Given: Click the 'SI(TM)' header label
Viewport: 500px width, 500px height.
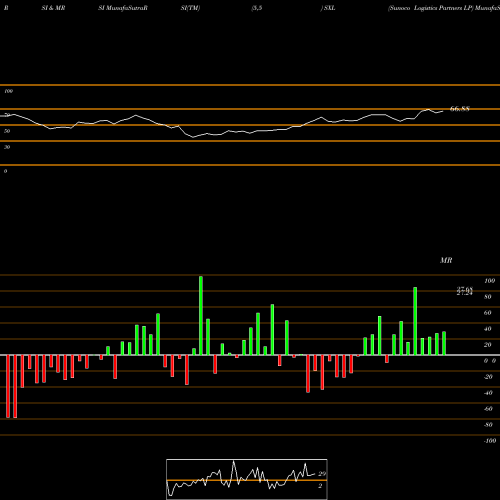Looking at the screenshot, I should click(x=190, y=8).
